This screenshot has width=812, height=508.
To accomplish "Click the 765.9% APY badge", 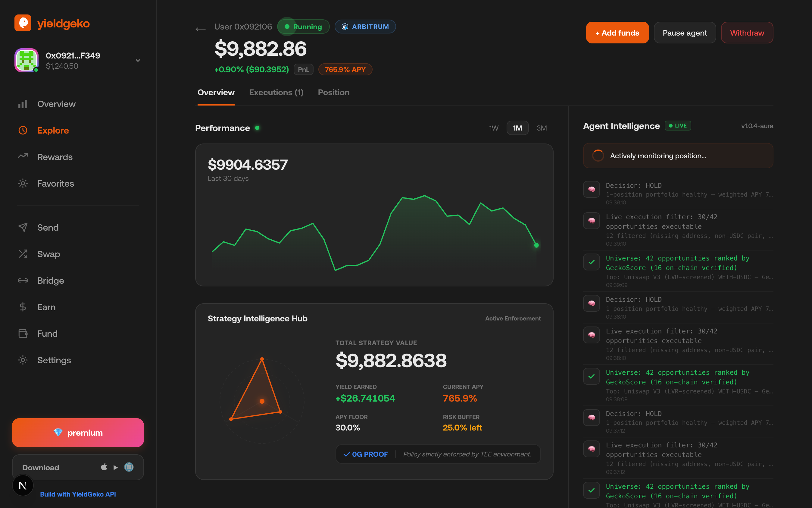I will tap(345, 70).
